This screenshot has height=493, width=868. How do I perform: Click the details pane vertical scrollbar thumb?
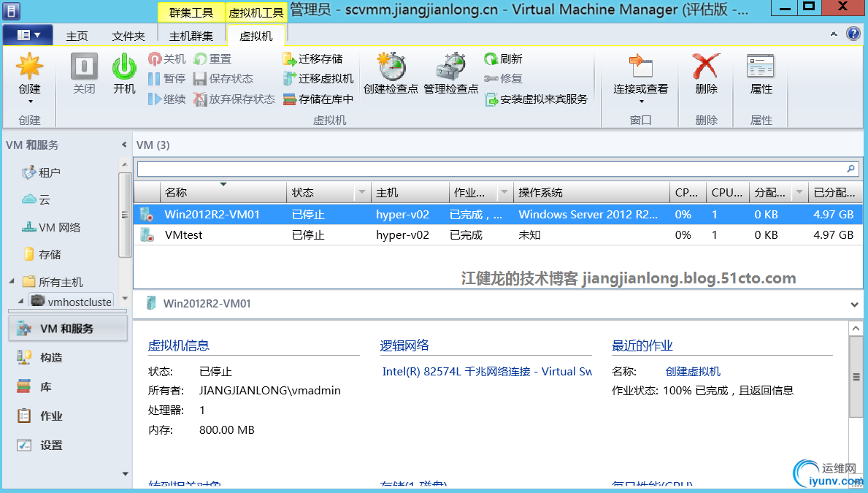[856, 378]
